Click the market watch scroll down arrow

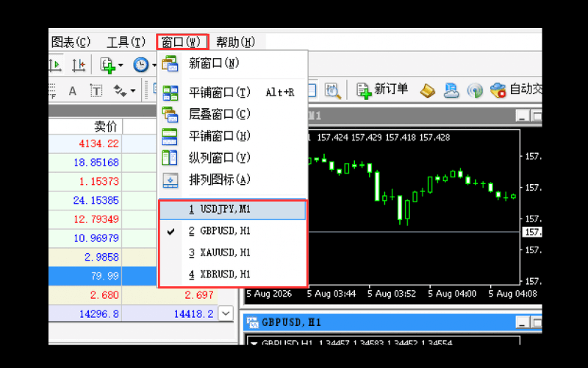point(226,314)
